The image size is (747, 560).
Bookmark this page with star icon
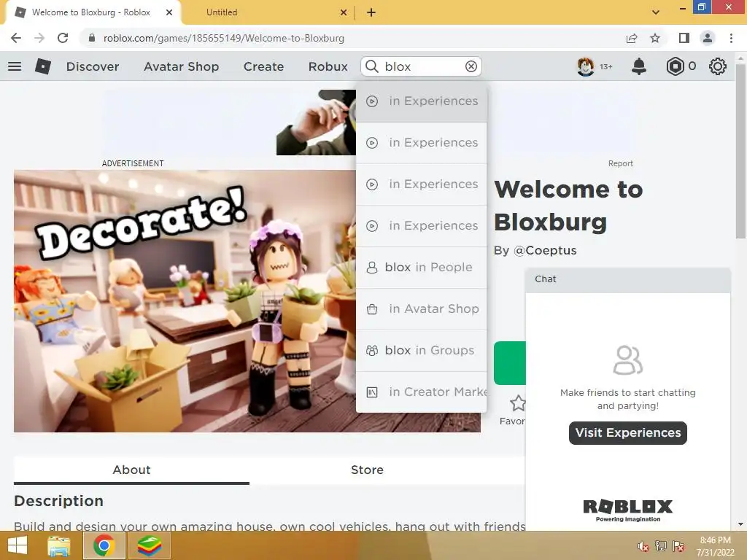(x=655, y=38)
